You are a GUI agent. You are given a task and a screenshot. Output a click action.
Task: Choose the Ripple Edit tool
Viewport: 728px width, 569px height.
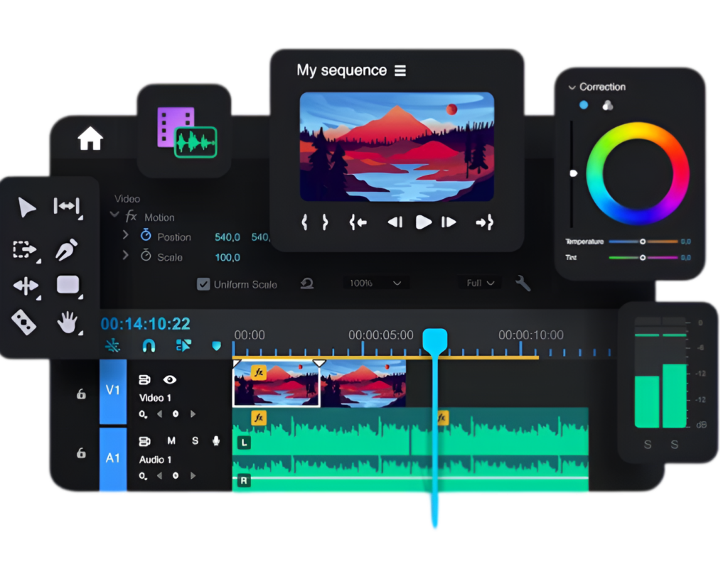tap(67, 206)
